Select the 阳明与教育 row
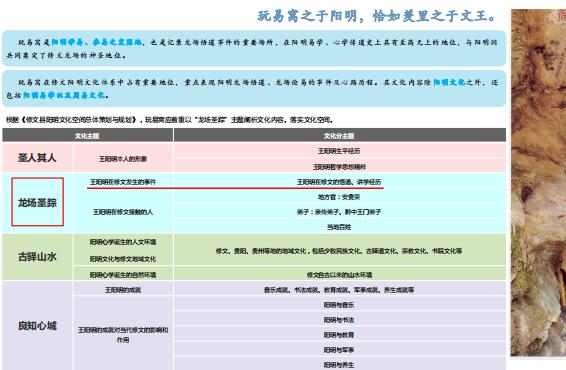The image size is (566, 370). point(339,335)
